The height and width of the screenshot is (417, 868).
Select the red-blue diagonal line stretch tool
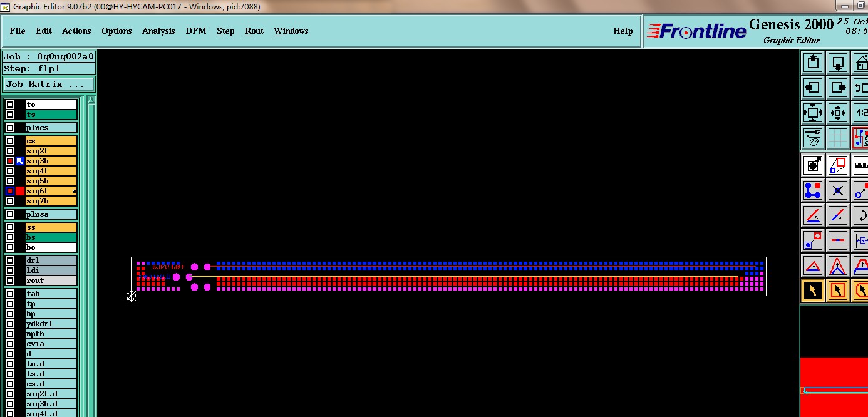838,215
